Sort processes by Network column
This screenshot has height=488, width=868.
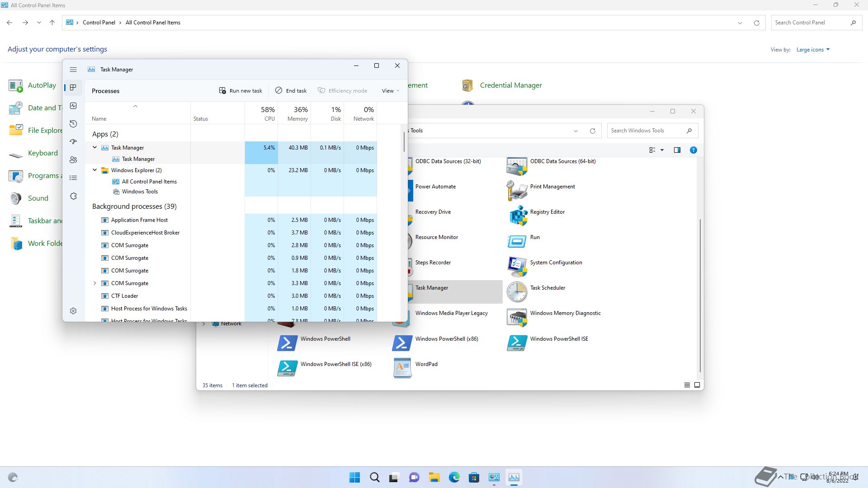[360, 113]
